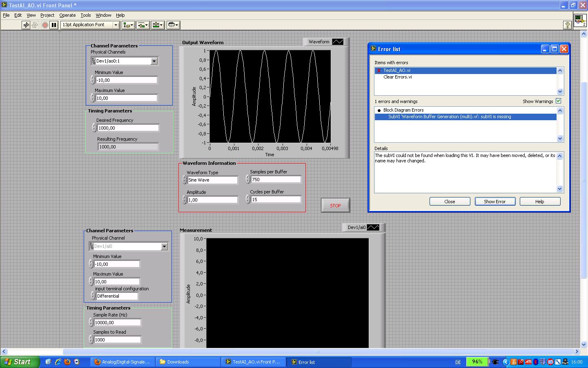The image size is (588, 368).
Task: Click the Show Error button
Action: pyautogui.click(x=494, y=202)
